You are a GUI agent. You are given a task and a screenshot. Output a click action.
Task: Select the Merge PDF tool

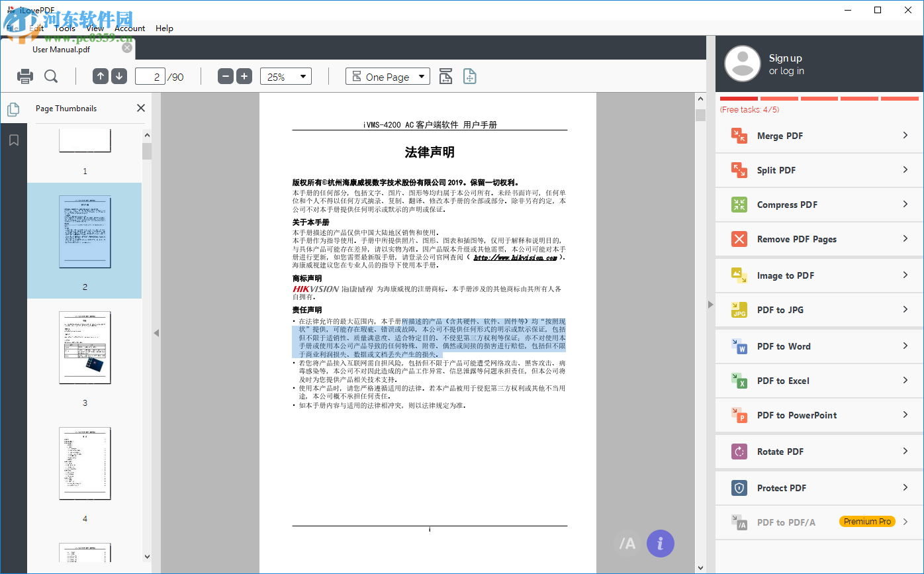tap(818, 136)
